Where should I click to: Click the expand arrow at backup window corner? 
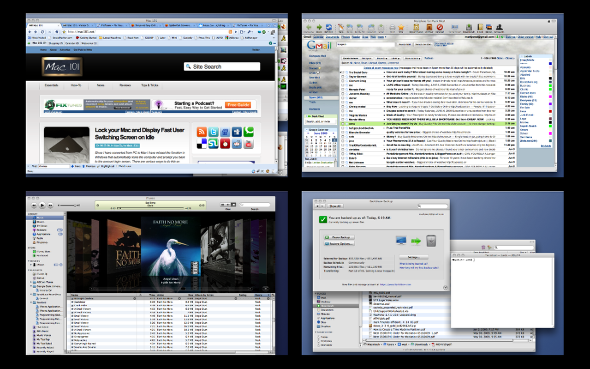445,287
